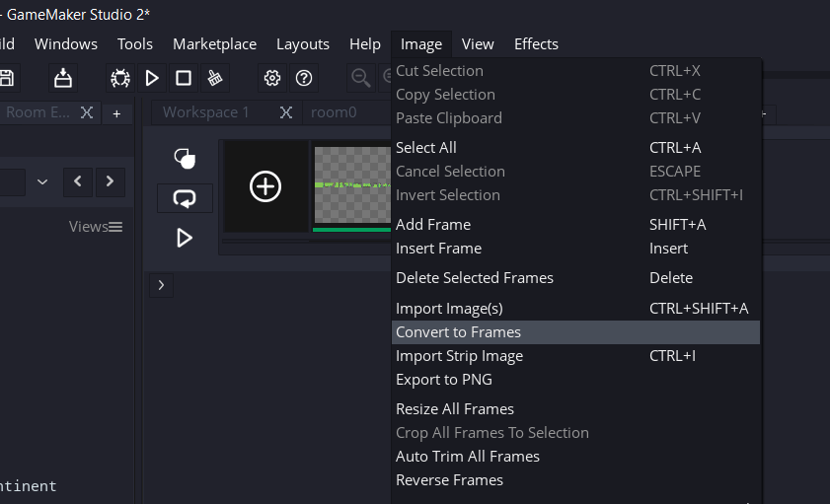Open the Help question mark icon

coord(305,78)
